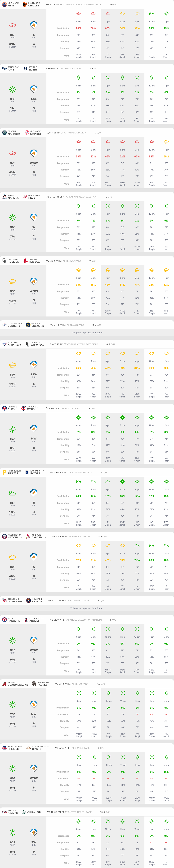The height and width of the screenshot is (868, 174).
Task: Click the 10 pm cloudy icon for Nationals-Cardinals
Action: click(x=137, y=546)
